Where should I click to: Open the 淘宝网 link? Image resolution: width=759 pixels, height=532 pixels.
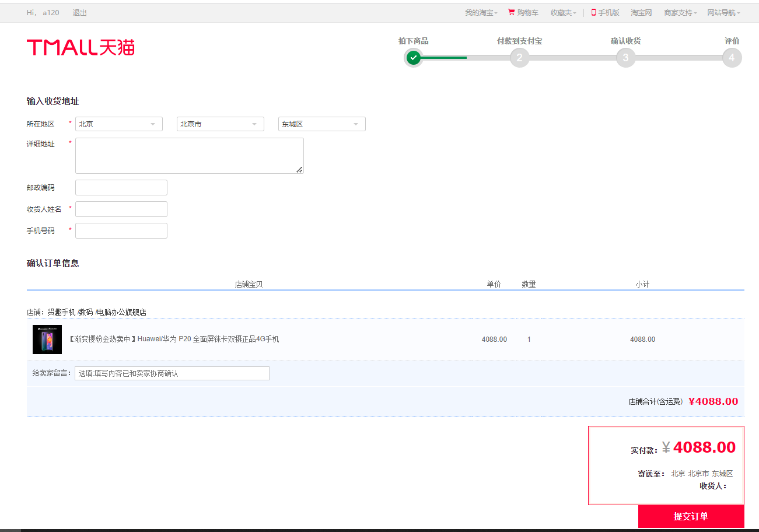[641, 13]
